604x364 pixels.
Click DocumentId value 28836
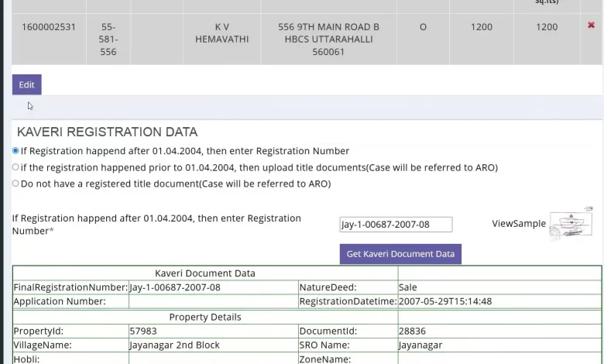pyautogui.click(x=412, y=331)
